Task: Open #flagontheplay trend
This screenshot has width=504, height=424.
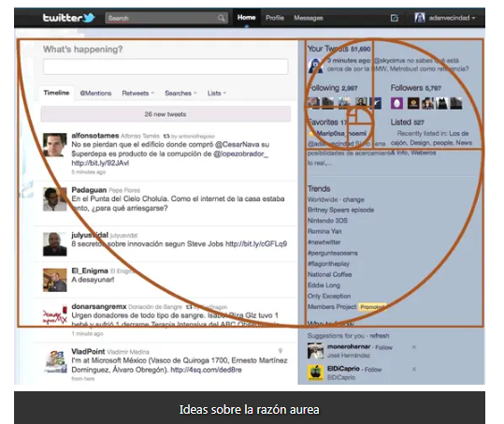Action: click(328, 264)
